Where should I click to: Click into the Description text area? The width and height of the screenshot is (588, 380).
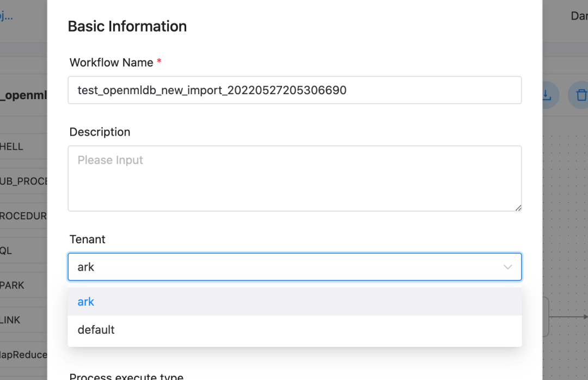point(295,179)
